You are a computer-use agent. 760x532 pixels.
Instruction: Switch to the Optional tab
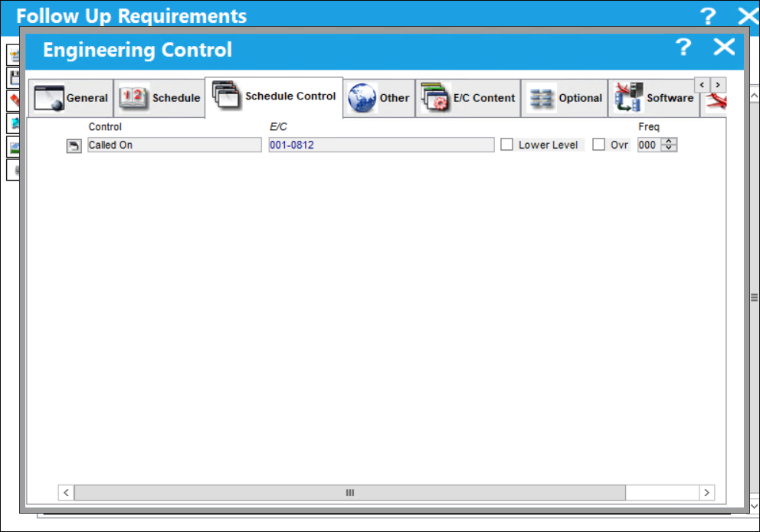pyautogui.click(x=565, y=98)
